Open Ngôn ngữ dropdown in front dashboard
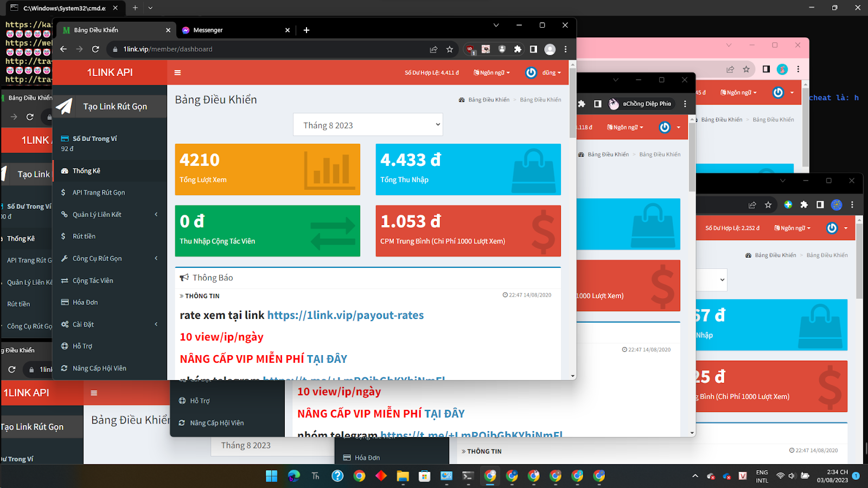 pyautogui.click(x=492, y=73)
